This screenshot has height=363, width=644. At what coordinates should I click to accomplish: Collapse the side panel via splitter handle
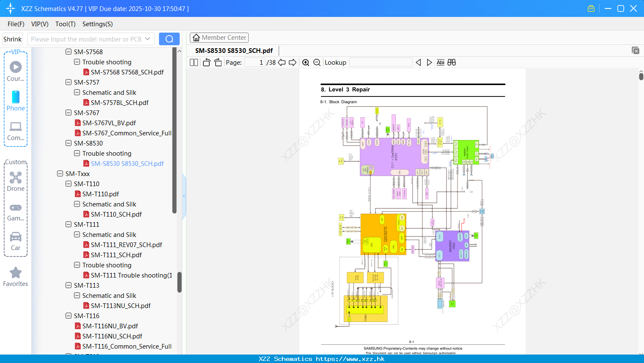(x=184, y=196)
